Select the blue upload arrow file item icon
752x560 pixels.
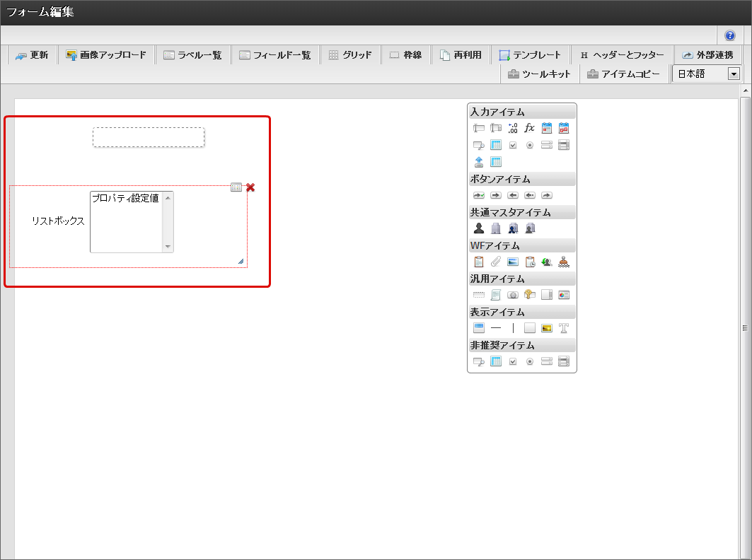coord(479,162)
